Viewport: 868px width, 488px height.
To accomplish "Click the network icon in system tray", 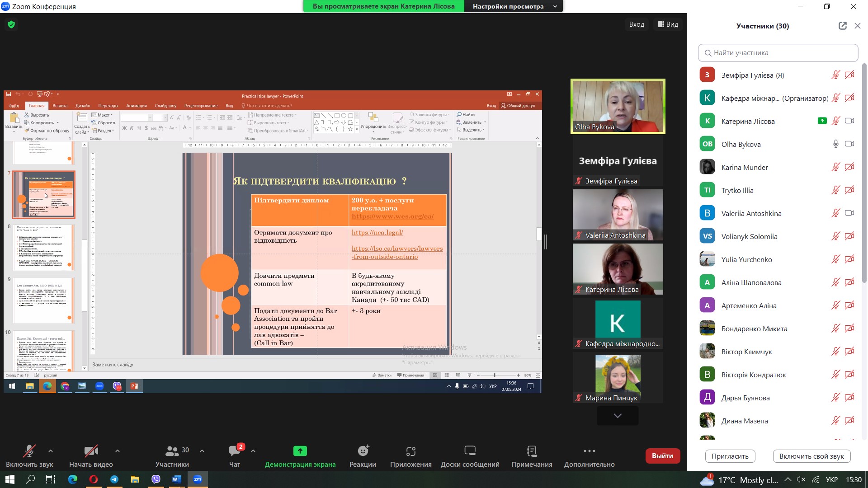I will point(816,480).
